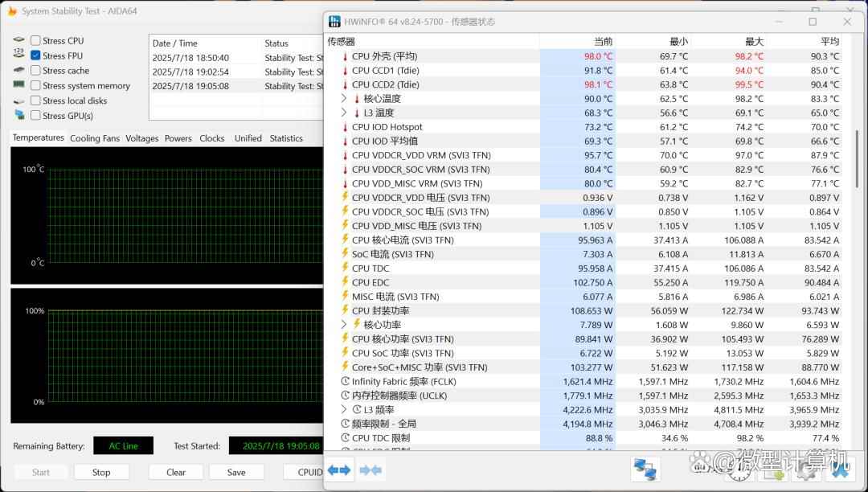Enable the Stress cache checkbox
Image resolution: width=868 pixels, height=492 pixels.
coord(35,70)
